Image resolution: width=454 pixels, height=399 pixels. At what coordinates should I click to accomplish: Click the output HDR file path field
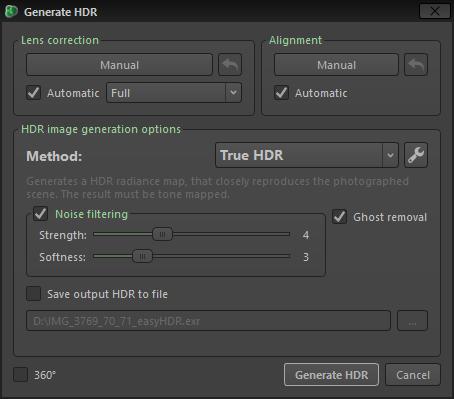[208, 321]
